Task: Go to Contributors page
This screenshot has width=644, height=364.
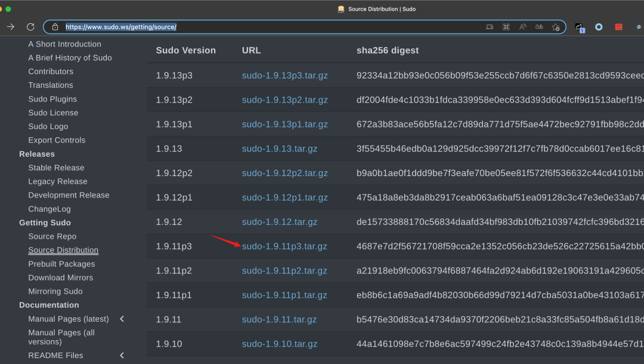Action: coord(51,72)
